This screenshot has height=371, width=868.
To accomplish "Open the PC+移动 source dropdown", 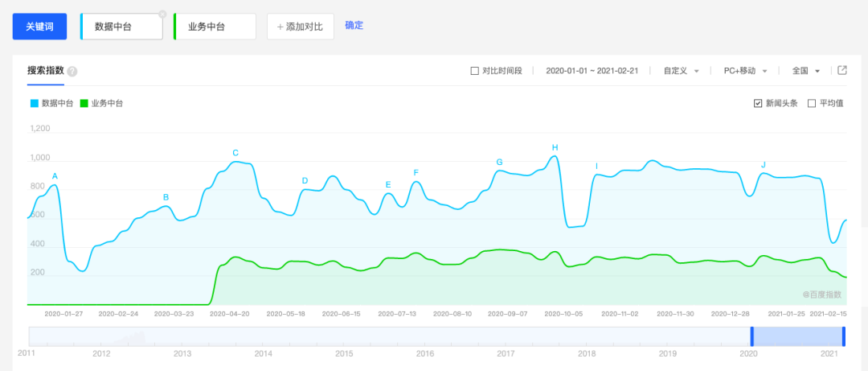I will 745,71.
